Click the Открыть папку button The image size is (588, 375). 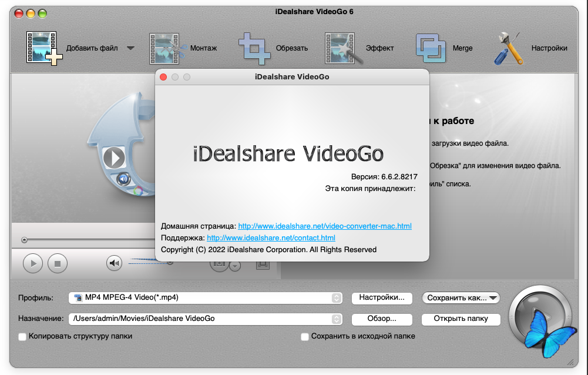click(x=461, y=319)
